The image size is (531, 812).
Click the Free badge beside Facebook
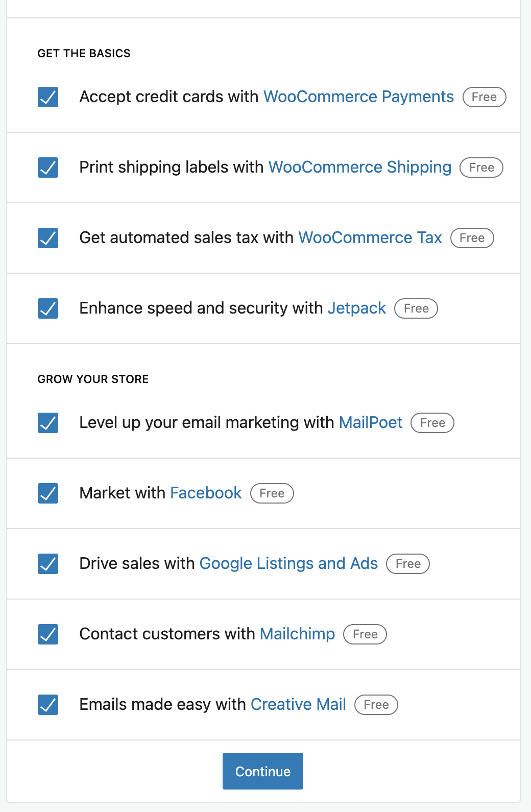[x=272, y=493]
